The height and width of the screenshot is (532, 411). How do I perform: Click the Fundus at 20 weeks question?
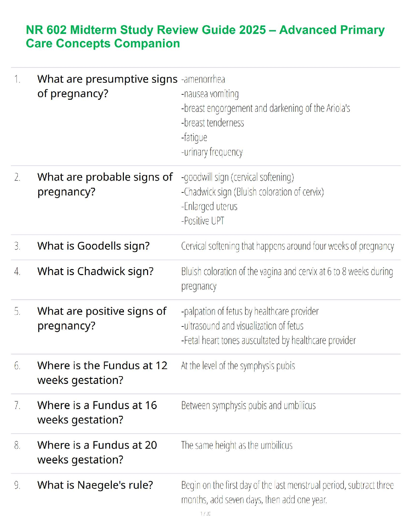(97, 452)
